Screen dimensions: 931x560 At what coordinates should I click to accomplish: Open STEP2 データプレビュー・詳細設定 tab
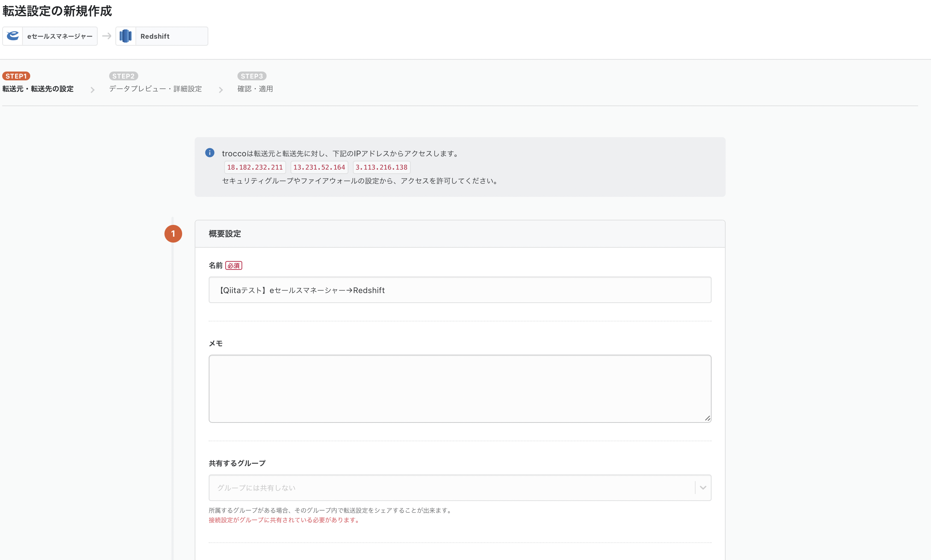tap(155, 83)
